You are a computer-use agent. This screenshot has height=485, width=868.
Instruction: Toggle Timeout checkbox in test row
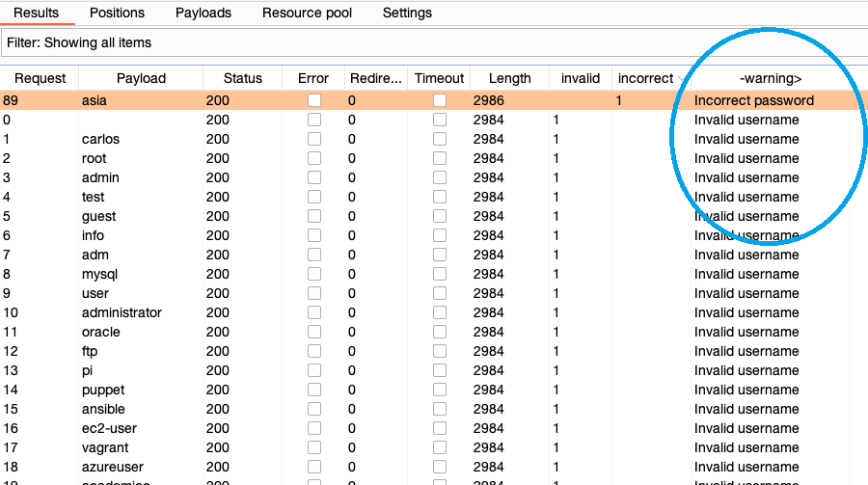[440, 197]
